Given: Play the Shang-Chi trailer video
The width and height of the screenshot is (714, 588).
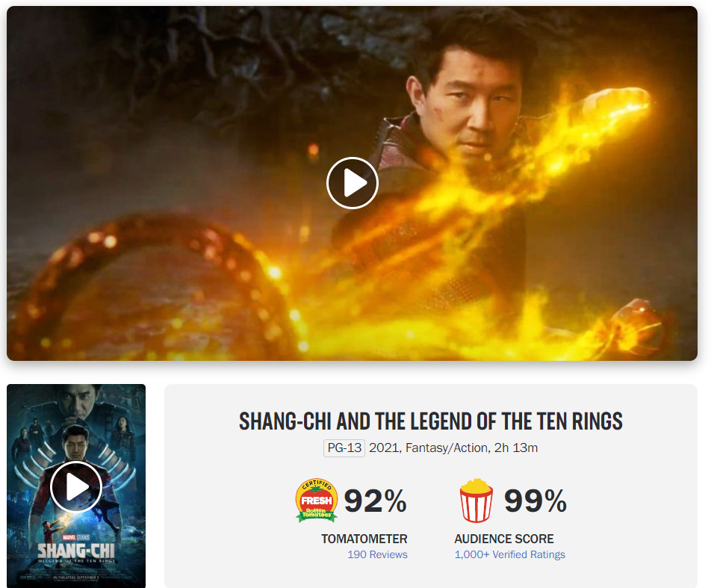Looking at the screenshot, I should (352, 183).
